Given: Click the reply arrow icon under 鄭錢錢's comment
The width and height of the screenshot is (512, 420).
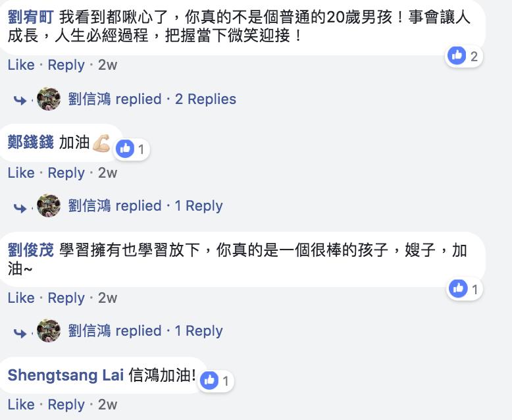Looking at the screenshot, I should [x=20, y=207].
